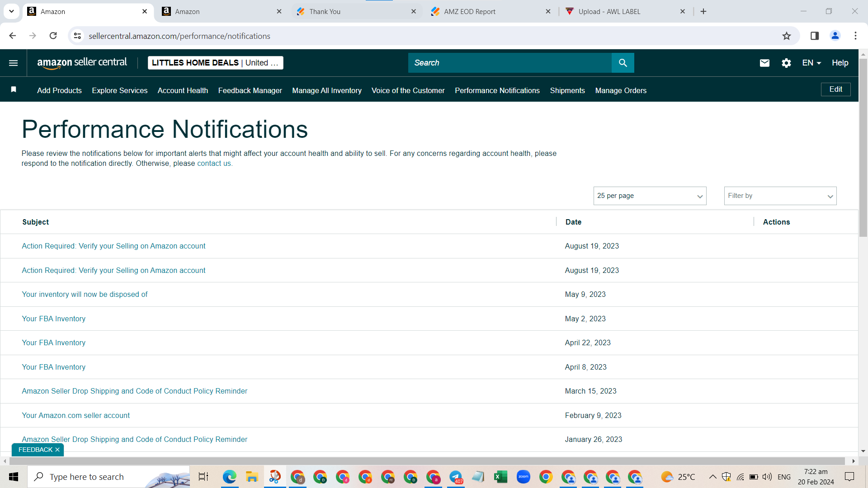Switch to the second Amazon tab
868x488 pixels.
[222, 12]
